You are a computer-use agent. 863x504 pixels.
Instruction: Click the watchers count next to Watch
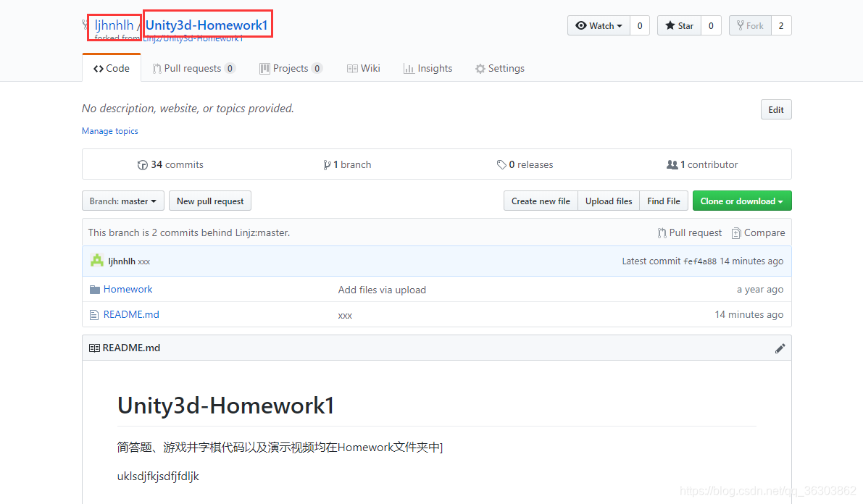pos(640,26)
